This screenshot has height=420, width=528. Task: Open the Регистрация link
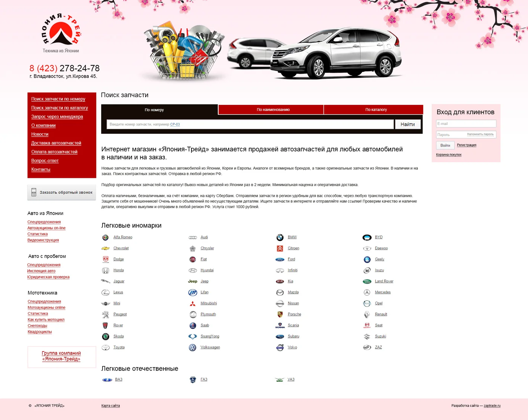(x=467, y=145)
